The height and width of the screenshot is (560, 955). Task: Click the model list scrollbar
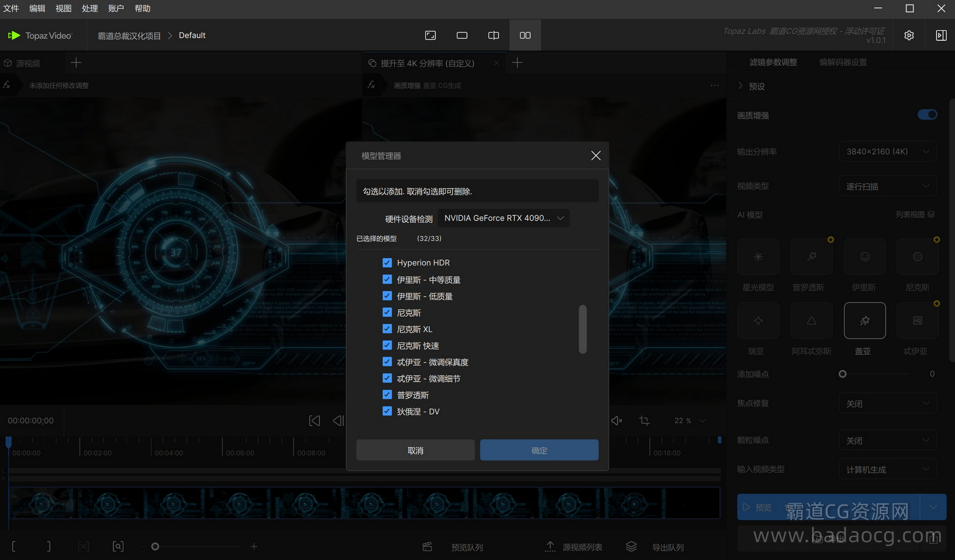pos(582,329)
